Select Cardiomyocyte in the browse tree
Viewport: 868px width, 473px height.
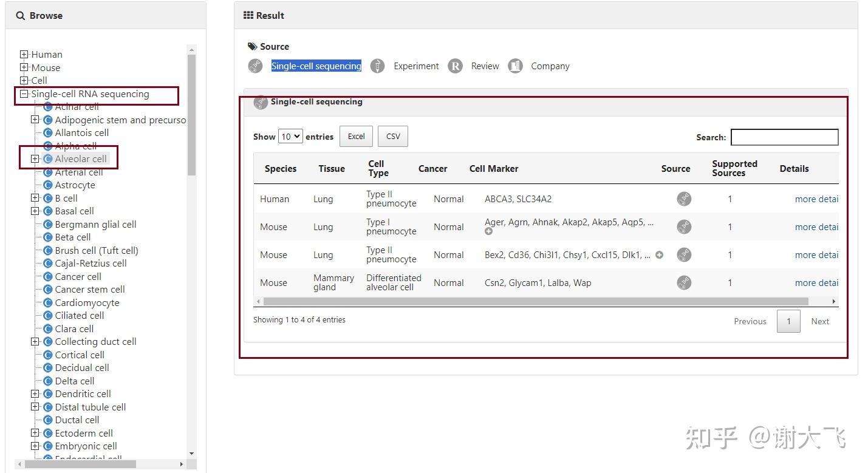coord(87,302)
